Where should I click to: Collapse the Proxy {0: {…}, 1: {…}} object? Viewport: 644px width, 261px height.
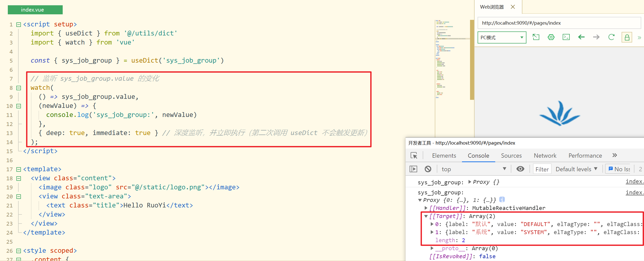[420, 200]
